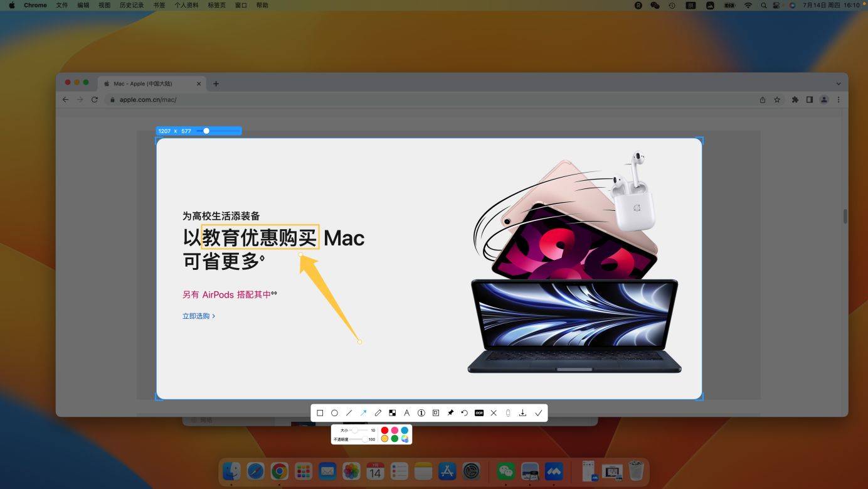Pick the red annotation color
This screenshot has height=489, width=868.
point(385,431)
